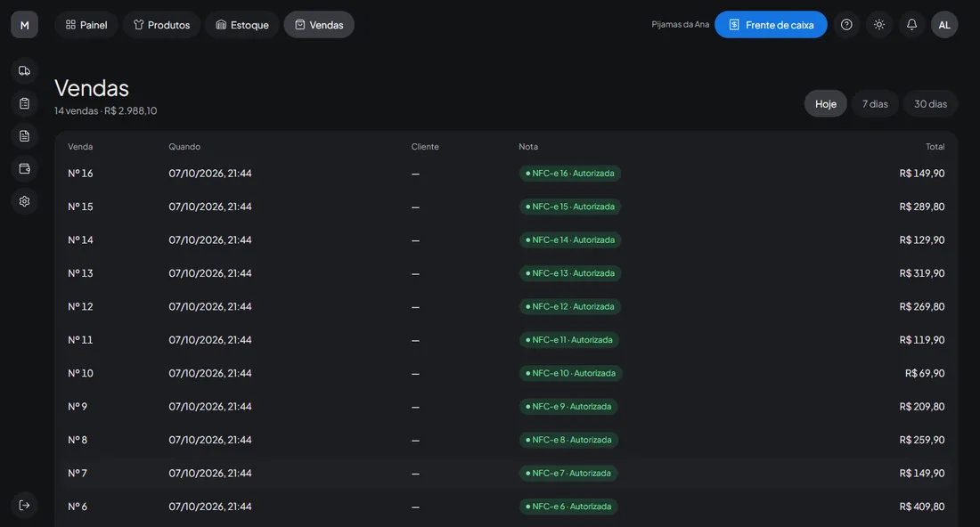The image size is (980, 527).
Task: Open the document notes sidebar icon
Action: 24,136
